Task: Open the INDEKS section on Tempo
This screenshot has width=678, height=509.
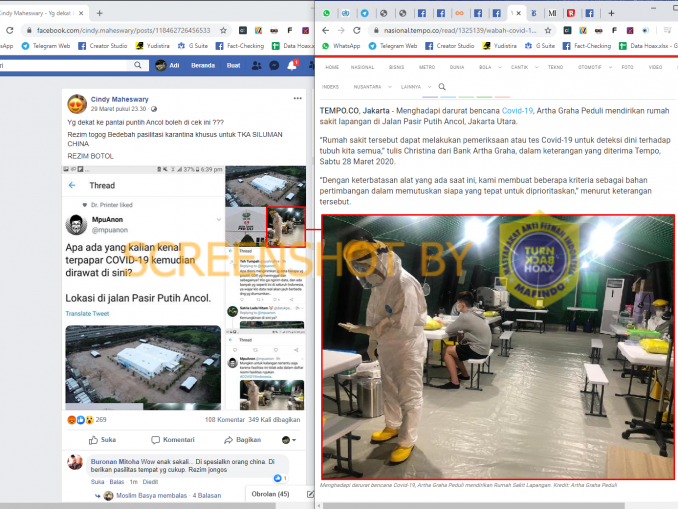Action: pos(330,86)
